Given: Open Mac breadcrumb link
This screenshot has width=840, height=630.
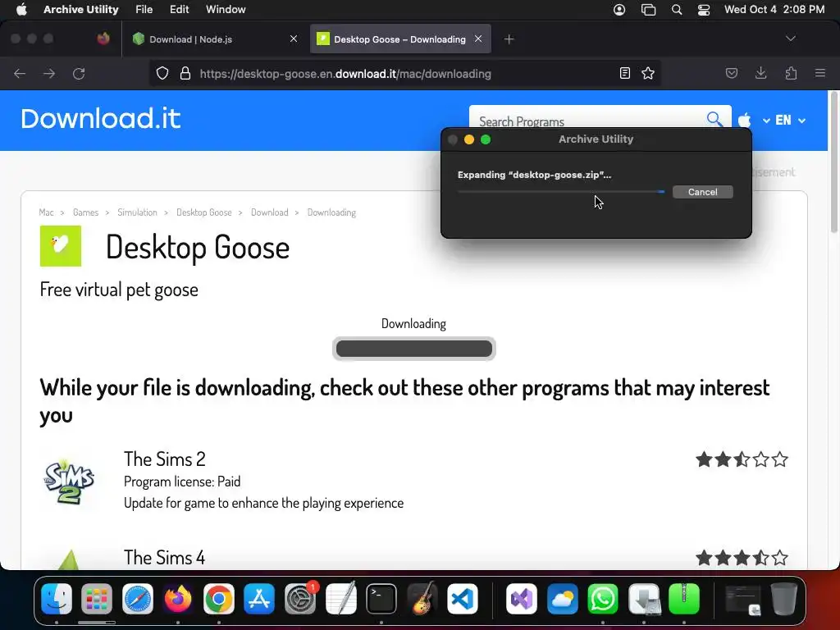Looking at the screenshot, I should coord(46,212).
